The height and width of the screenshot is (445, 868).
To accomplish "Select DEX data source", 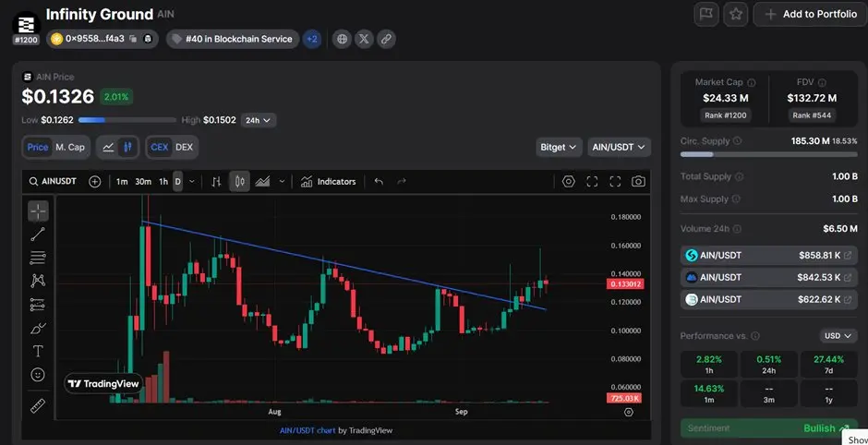I will pos(185,147).
